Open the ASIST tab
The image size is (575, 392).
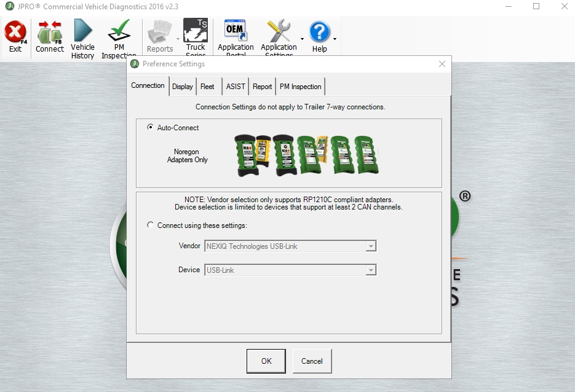click(236, 87)
